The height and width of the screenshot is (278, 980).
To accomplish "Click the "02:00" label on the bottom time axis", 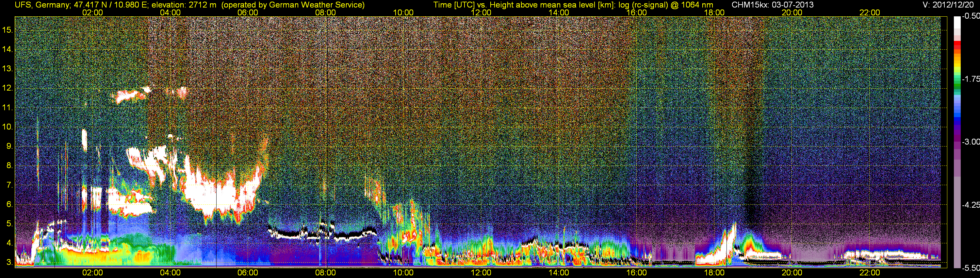I will tap(92, 273).
